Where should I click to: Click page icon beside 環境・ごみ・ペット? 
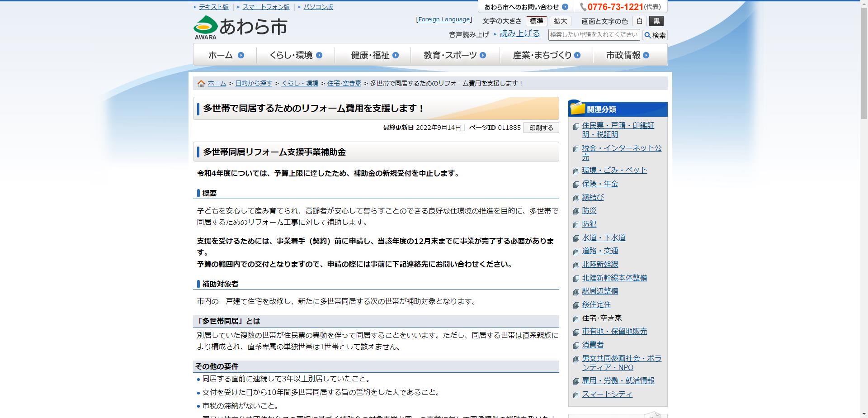point(576,171)
